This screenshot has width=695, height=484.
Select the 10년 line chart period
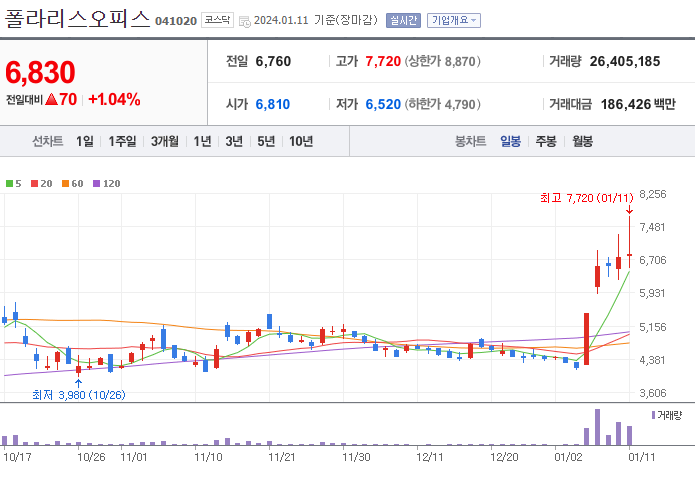[301, 141]
